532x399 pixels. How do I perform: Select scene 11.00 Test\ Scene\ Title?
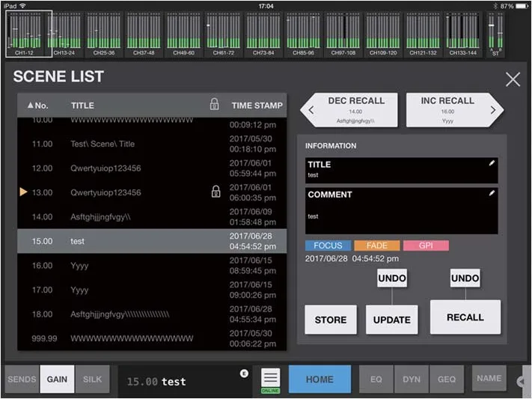click(x=152, y=144)
